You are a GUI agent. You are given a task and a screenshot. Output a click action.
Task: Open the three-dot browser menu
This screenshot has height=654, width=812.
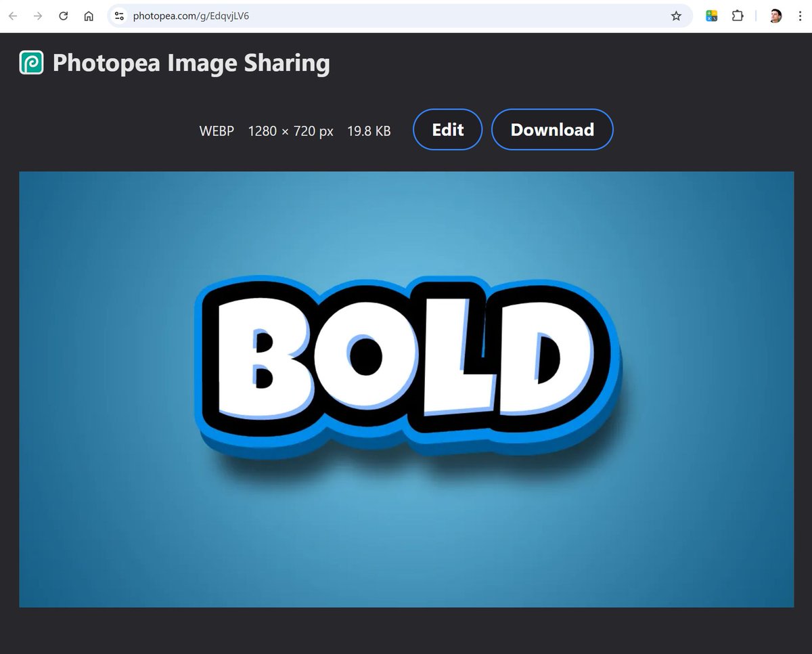(801, 15)
